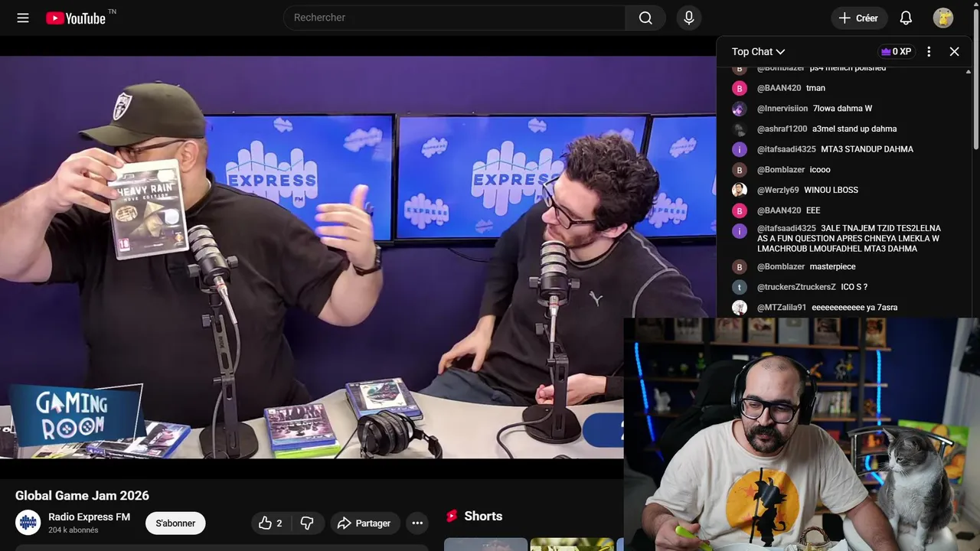The width and height of the screenshot is (980, 551).
Task: Click '204 k abonnés' subscriber count
Action: [73, 530]
